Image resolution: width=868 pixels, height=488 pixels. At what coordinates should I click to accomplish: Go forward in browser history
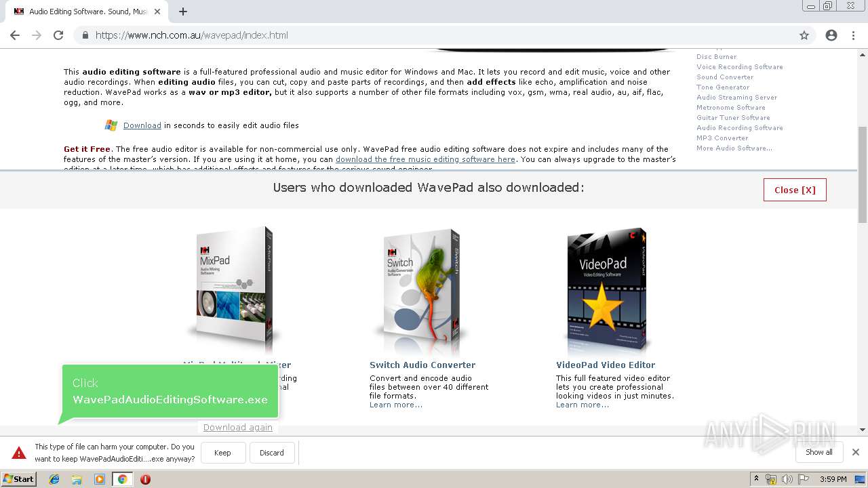click(37, 35)
